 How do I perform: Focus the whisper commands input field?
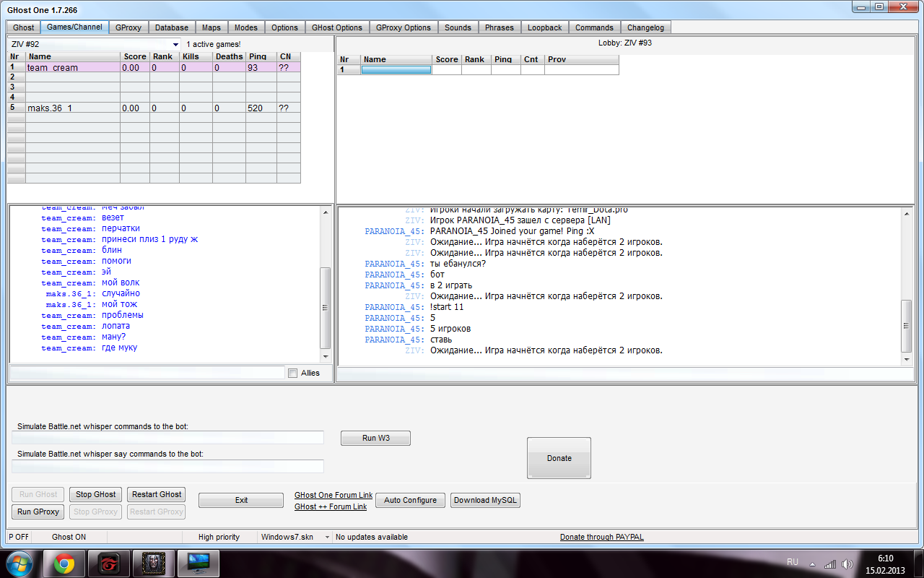168,437
